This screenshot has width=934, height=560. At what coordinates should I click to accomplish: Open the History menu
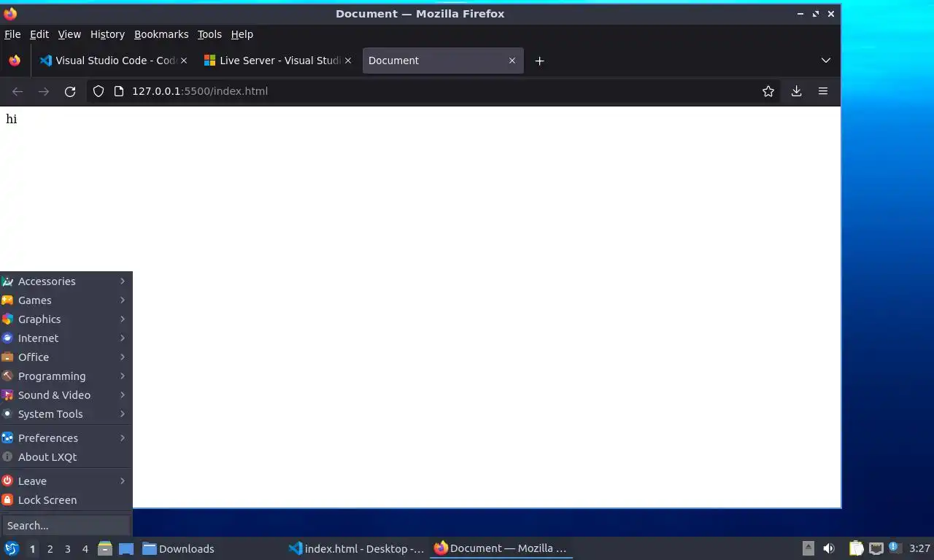[107, 34]
